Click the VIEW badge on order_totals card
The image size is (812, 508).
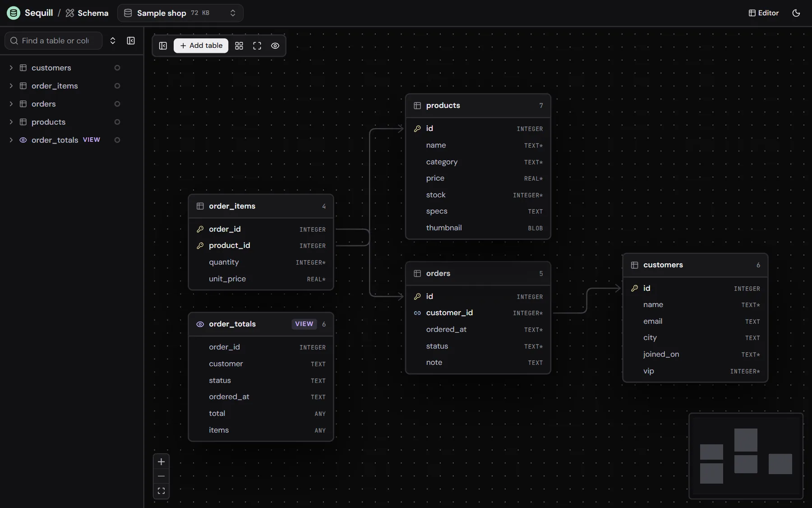[304, 324]
